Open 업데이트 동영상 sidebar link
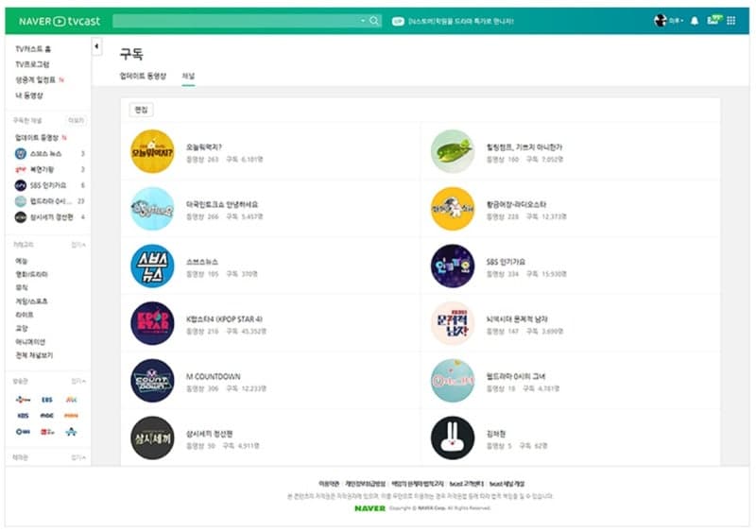 tap(37, 138)
